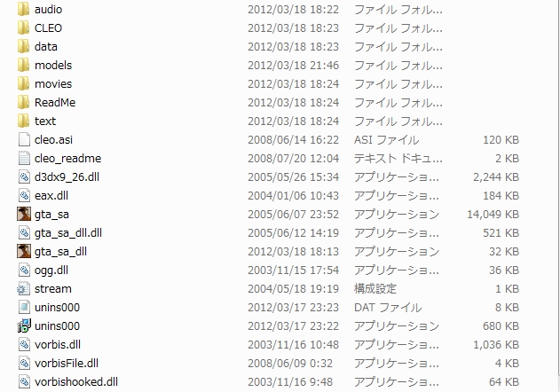
Task: Click the gta_sa application icon
Action: tap(24, 215)
